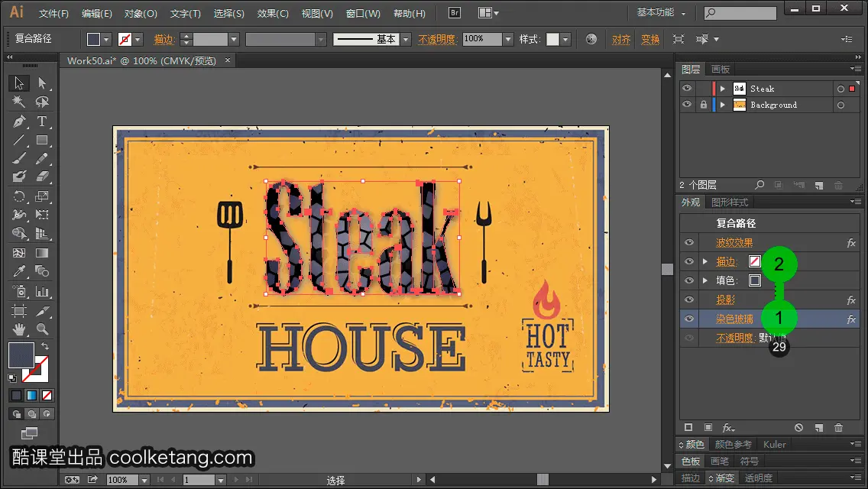Expand the Steak layer contents
Viewport: 868px width, 489px height.
point(722,89)
